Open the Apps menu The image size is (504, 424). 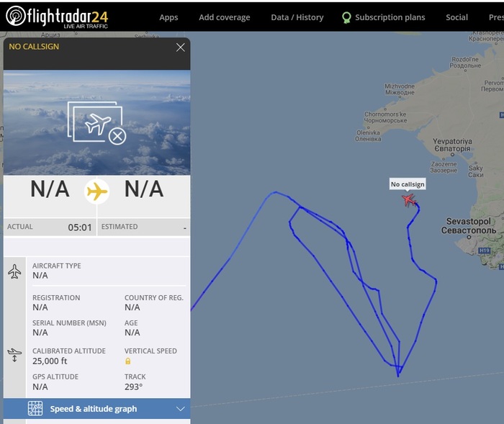coord(168,17)
